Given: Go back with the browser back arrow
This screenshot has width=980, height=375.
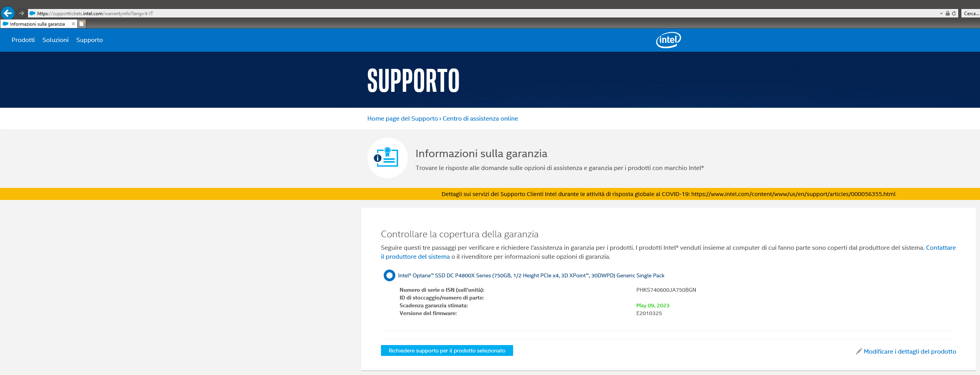Looking at the screenshot, I should pos(8,13).
